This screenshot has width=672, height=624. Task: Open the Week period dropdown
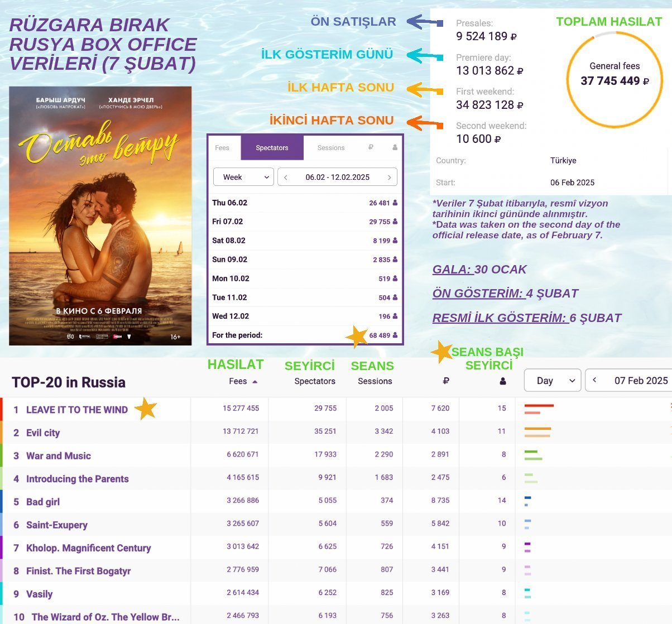(x=244, y=177)
